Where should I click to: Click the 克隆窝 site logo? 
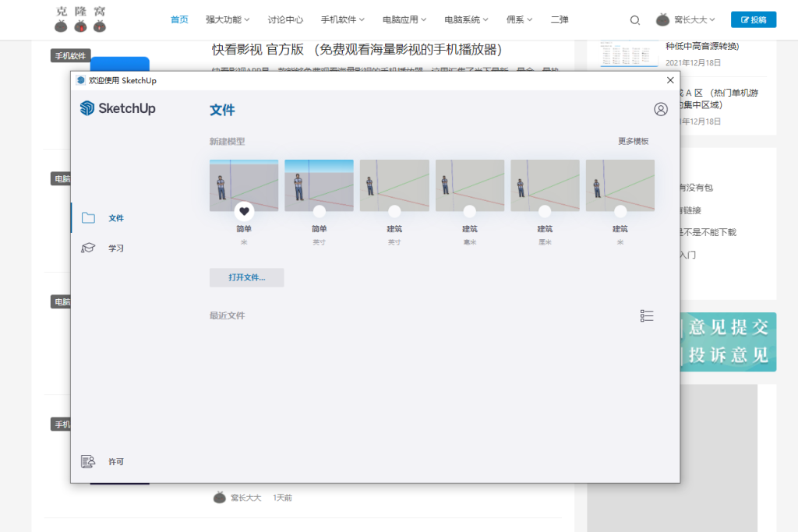(80, 19)
